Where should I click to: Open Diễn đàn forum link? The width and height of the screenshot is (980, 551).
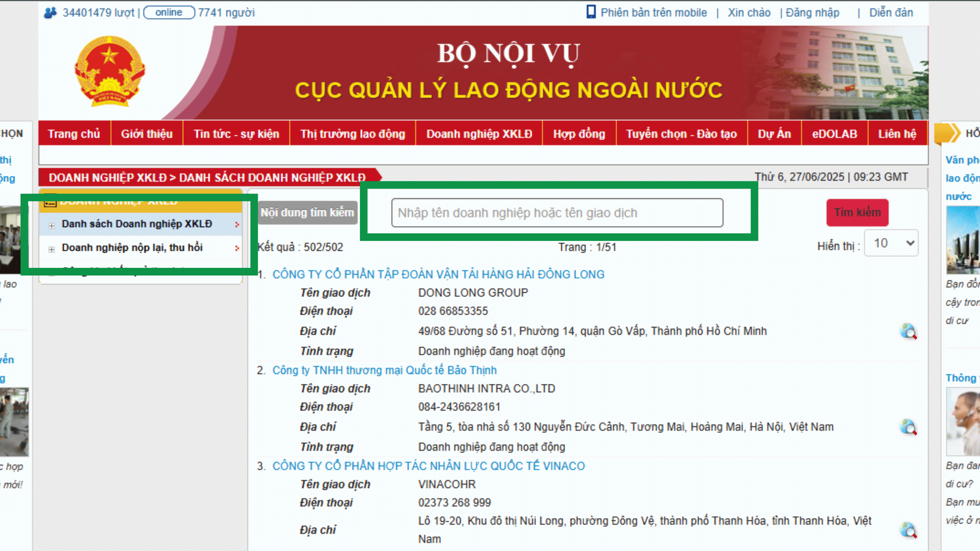click(x=891, y=13)
